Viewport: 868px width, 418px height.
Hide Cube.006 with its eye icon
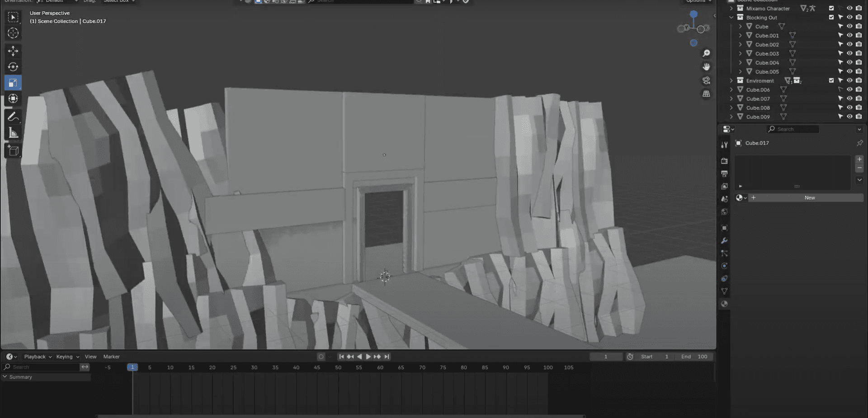pos(849,89)
